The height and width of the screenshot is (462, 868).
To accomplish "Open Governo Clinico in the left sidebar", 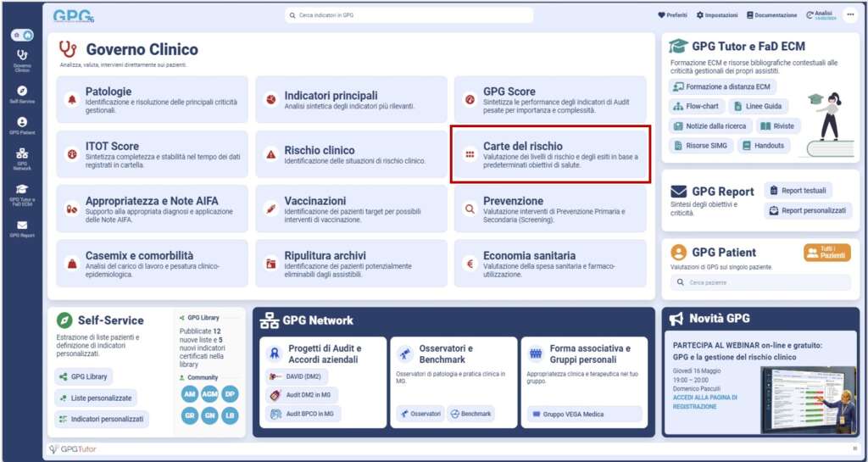I will coord(22,59).
